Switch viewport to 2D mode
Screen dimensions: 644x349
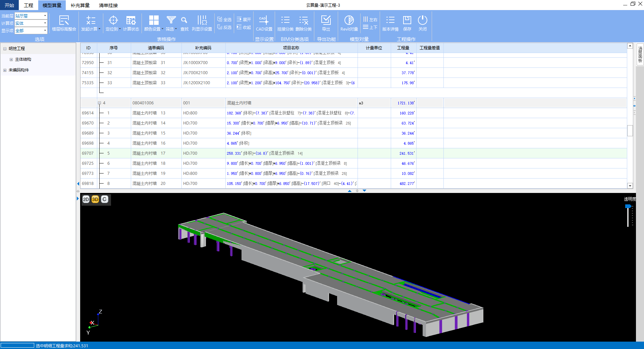point(86,199)
